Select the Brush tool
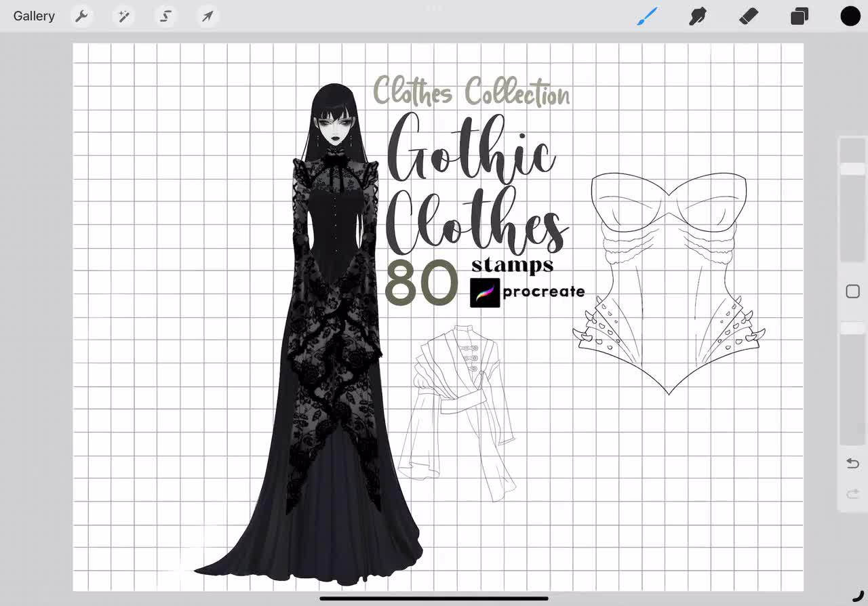 click(x=647, y=16)
